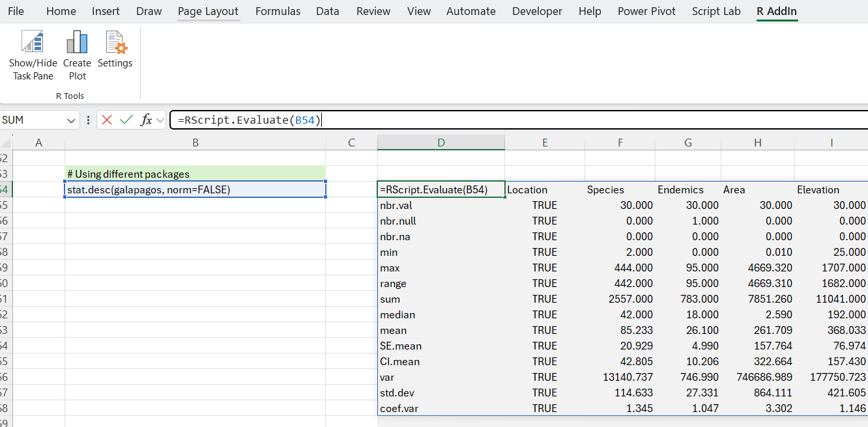Click the 'Elevation' header cell
The image size is (868, 427).
point(832,189)
